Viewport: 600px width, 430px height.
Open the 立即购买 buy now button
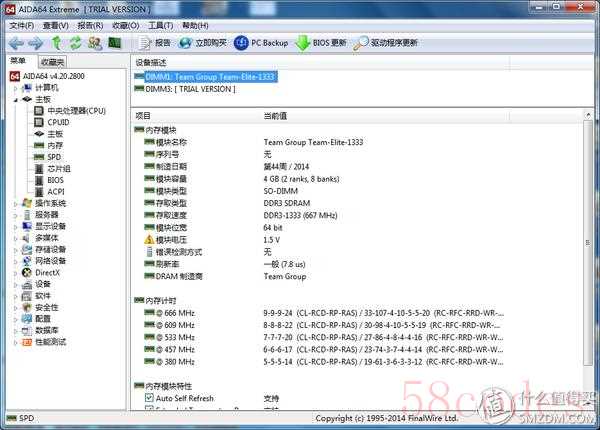(x=203, y=43)
